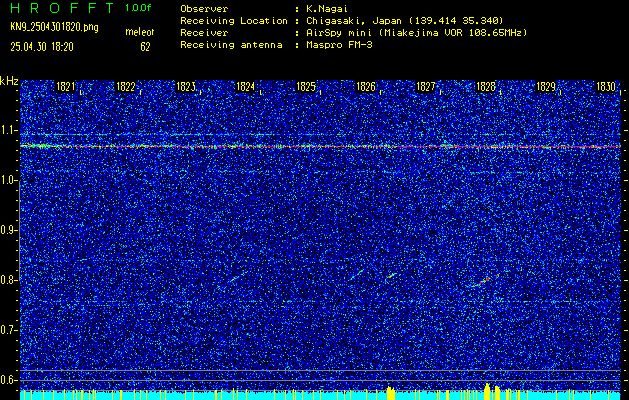Click the tall yellow intensity spike below 1828
The width and height of the screenshot is (629, 400).
[487, 392]
